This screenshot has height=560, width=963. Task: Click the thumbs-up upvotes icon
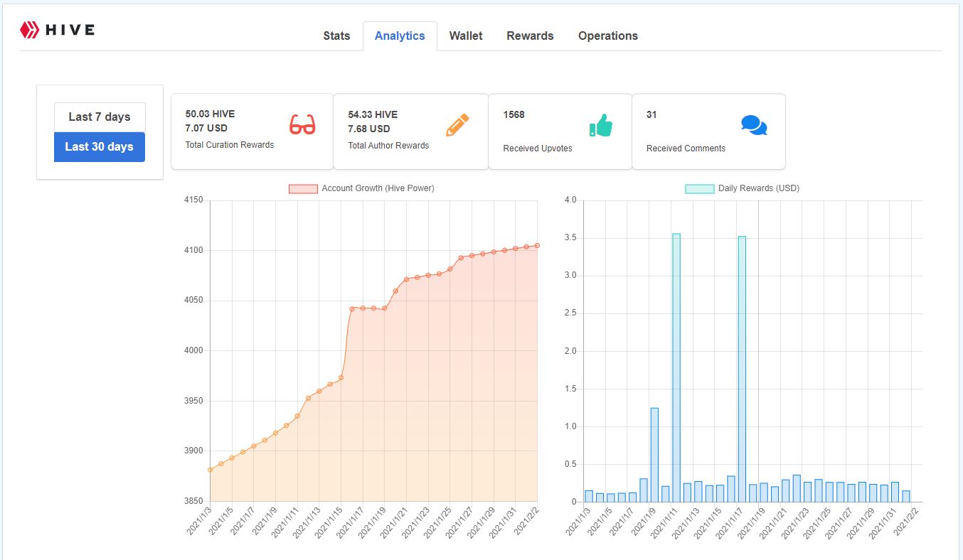pyautogui.click(x=601, y=125)
